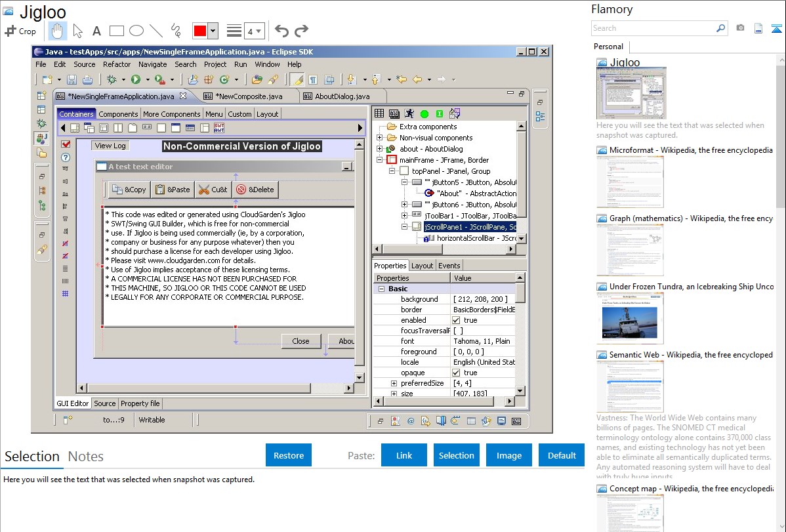Switch to the Events tab
The height and width of the screenshot is (532, 786).
pos(449,266)
